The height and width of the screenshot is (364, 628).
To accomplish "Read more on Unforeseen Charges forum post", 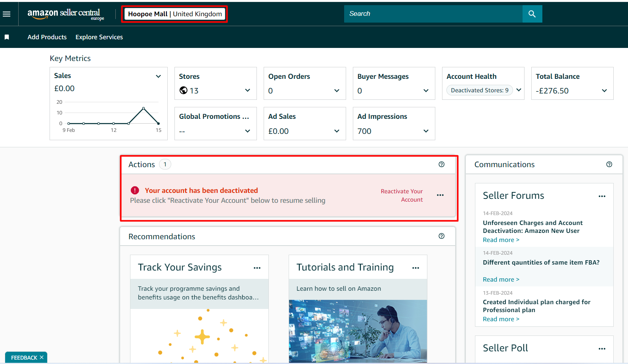I will tap(501, 240).
